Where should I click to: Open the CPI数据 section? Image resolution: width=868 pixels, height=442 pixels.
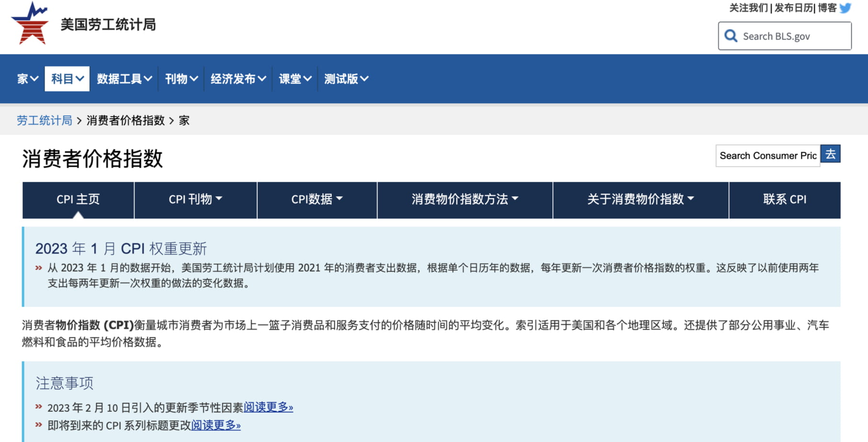pos(316,199)
